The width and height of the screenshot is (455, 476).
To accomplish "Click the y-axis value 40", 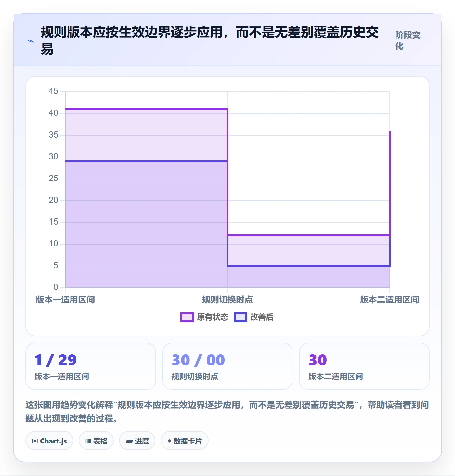I will tap(53, 113).
